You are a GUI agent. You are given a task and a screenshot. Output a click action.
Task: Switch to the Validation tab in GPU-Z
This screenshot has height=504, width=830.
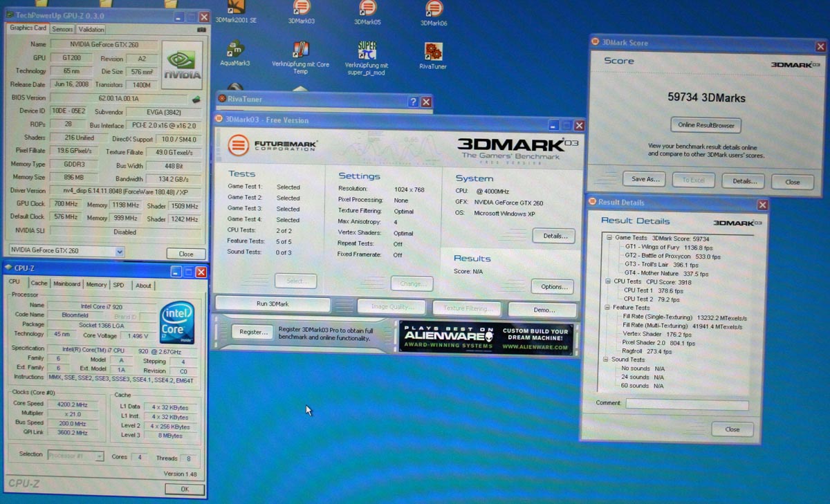91,29
